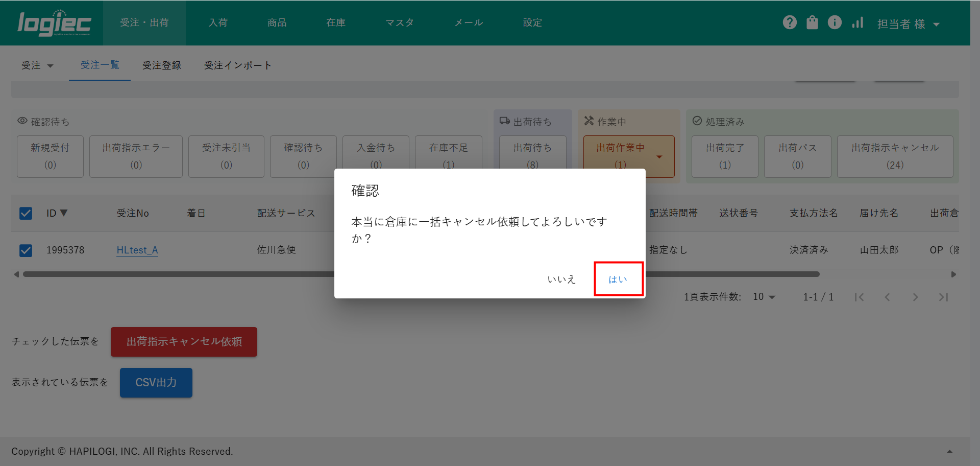Open the 担当者 様 user dropdown
Image resolution: width=980 pixels, height=466 pixels.
pos(908,24)
